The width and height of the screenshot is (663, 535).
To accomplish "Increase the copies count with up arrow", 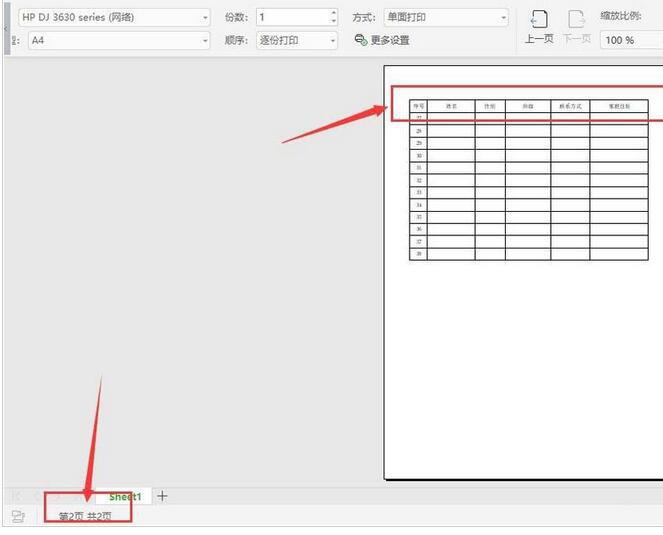I will [x=333, y=13].
